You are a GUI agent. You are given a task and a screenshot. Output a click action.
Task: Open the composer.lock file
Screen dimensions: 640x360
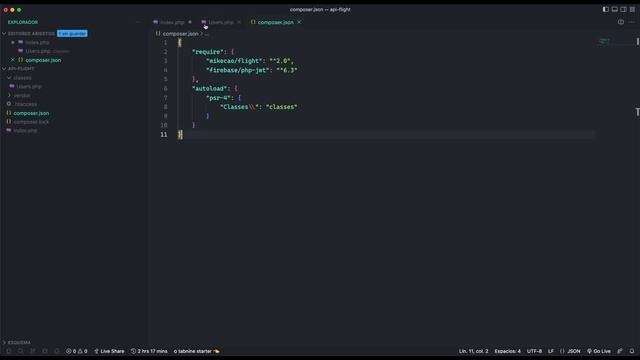click(x=31, y=122)
